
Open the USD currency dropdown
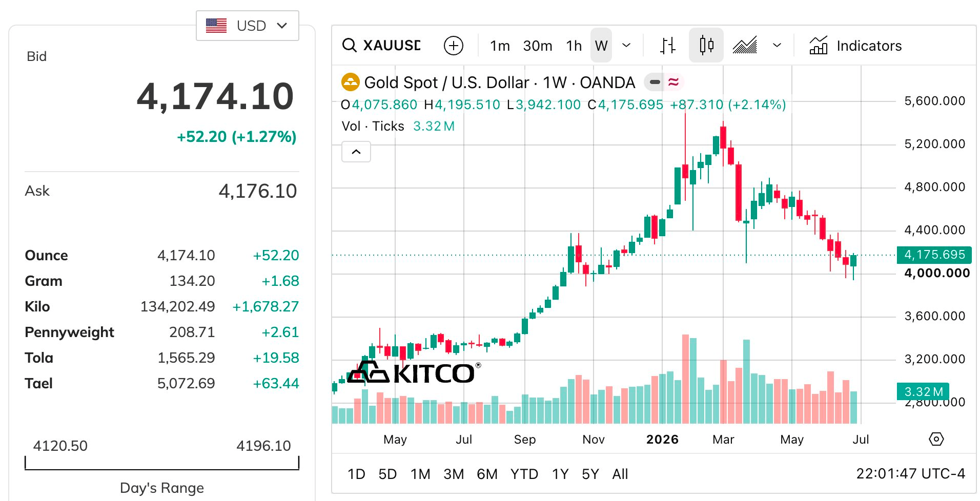pyautogui.click(x=248, y=26)
